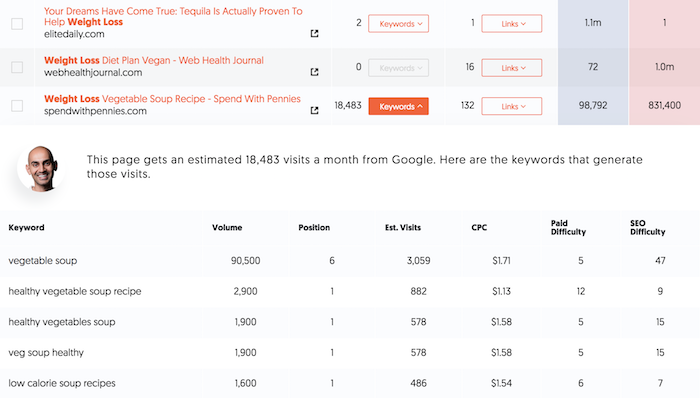Click the 1.0m shares cell for webhealthjournal
This screenshot has height=398, width=700.
pos(664,67)
